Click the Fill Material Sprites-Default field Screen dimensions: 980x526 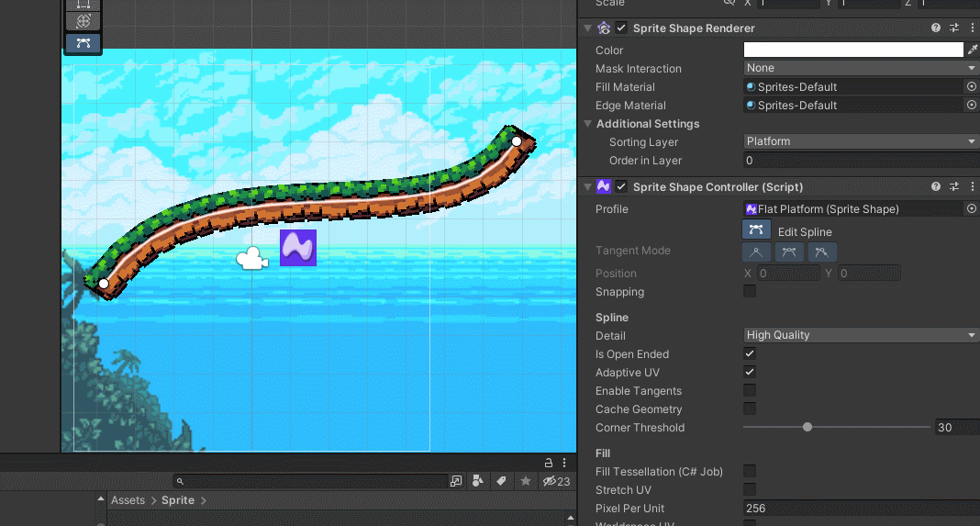click(853, 87)
